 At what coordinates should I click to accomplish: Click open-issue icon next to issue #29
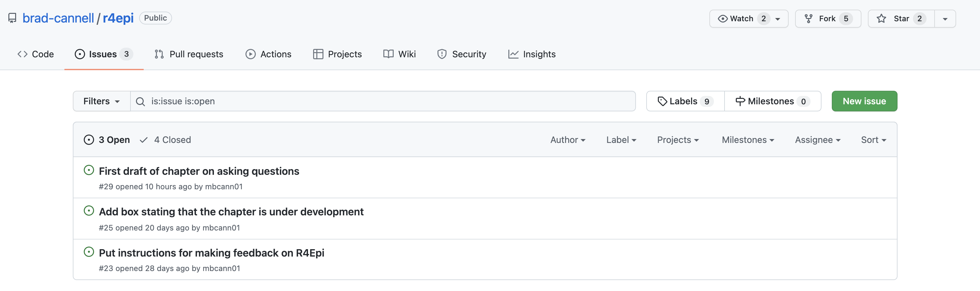pos(89,170)
